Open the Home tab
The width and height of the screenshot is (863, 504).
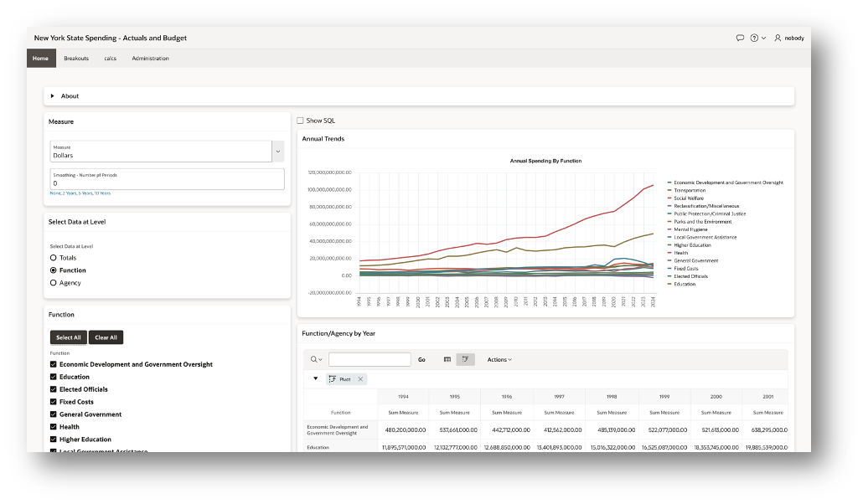point(41,59)
